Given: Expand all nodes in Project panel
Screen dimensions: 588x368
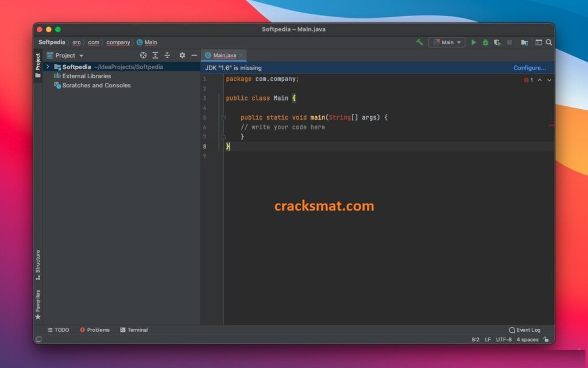Looking at the screenshot, I should [155, 55].
